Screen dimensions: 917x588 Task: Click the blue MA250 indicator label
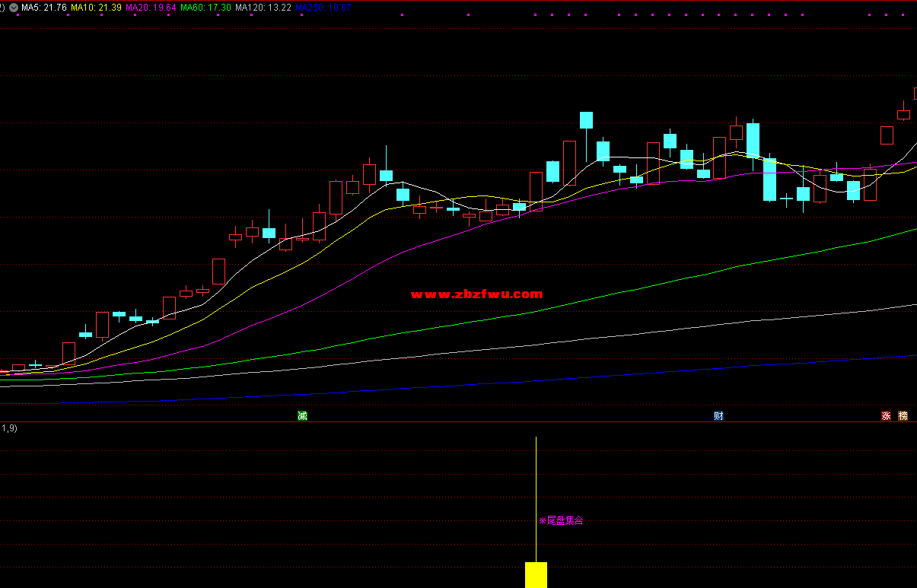323,7
